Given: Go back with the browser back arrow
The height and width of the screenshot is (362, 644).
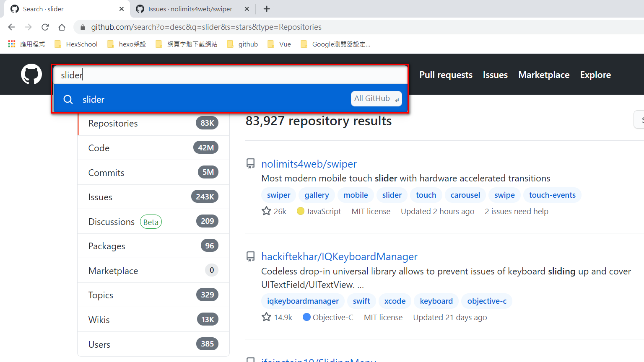Looking at the screenshot, I should 11,27.
